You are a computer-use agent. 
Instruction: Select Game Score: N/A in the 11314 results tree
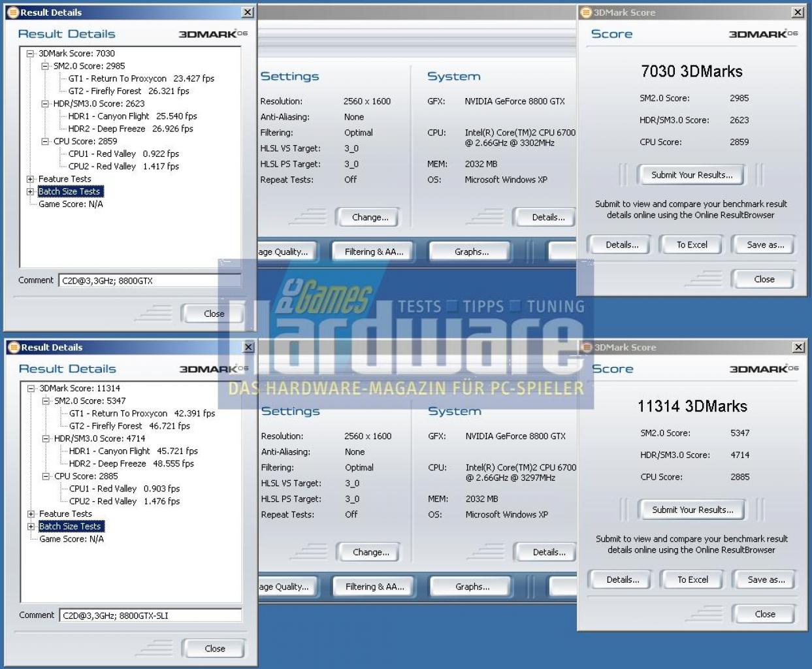click(71, 539)
